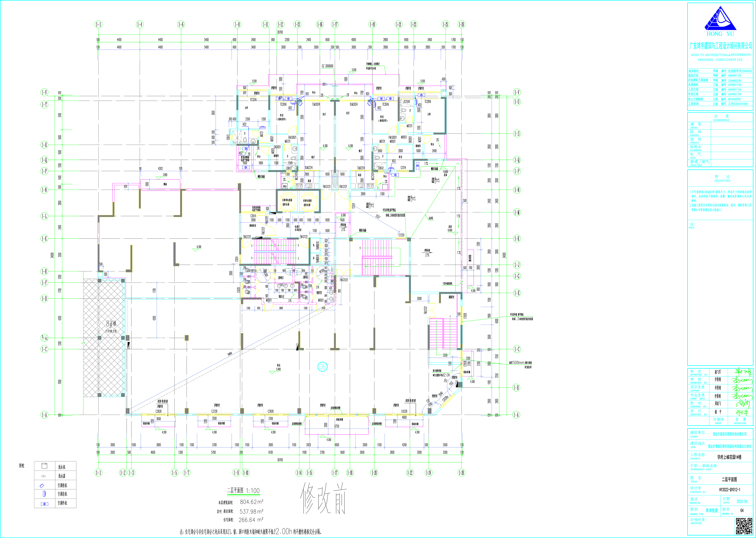Click the circled 06 marker on plan
Viewport: 756px width, 538px height.
pyautogui.click(x=322, y=366)
